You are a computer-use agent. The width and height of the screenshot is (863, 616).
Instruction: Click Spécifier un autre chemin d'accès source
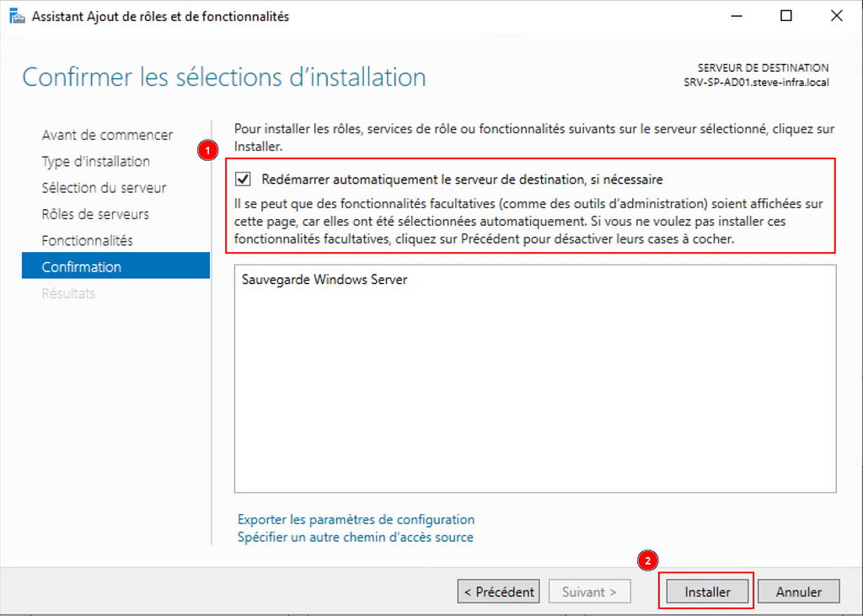click(355, 537)
